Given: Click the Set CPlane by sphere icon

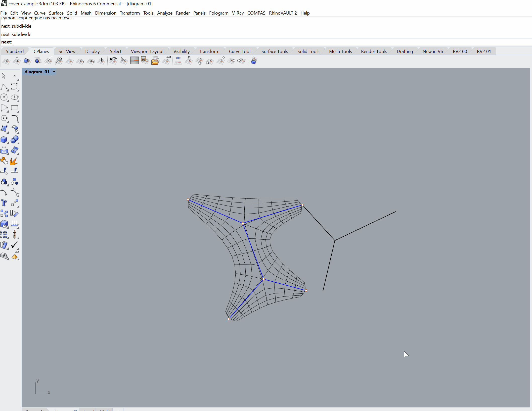Looking at the screenshot, I should click(38, 61).
